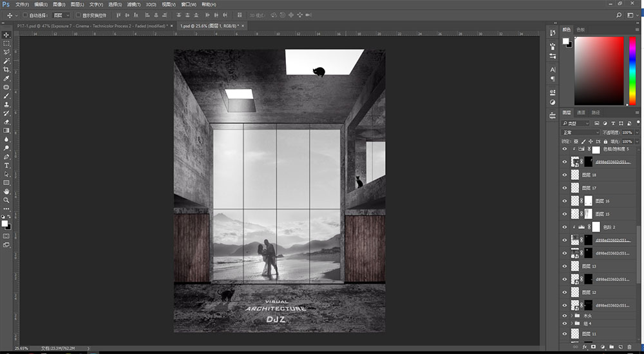Screen dimensions: 644x354
Task: Open the 图像(I) menu
Action: pos(59,5)
